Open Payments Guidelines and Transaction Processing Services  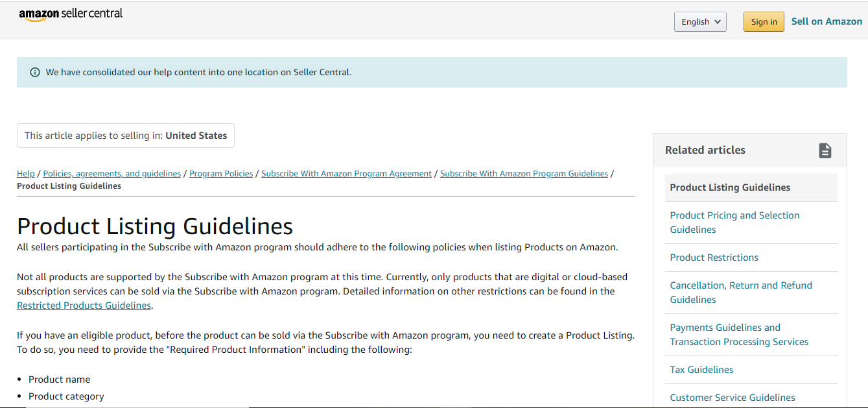739,334
